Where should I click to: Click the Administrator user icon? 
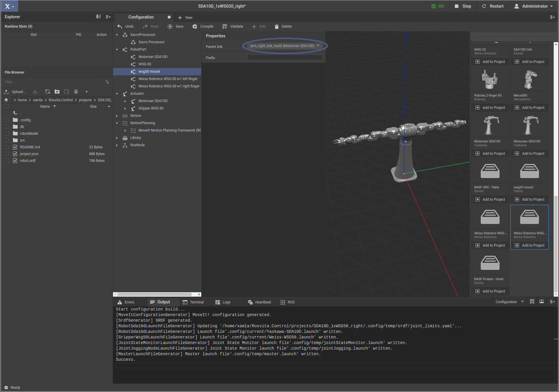pos(517,6)
